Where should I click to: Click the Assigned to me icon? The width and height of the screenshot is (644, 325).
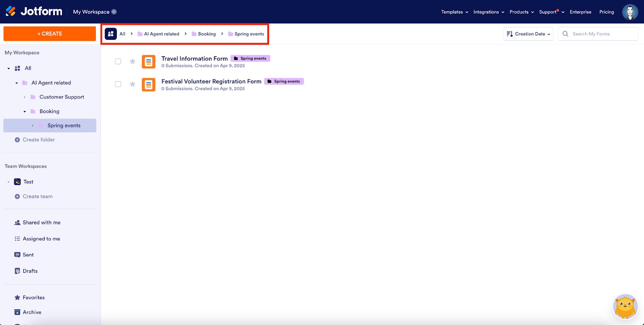17,239
